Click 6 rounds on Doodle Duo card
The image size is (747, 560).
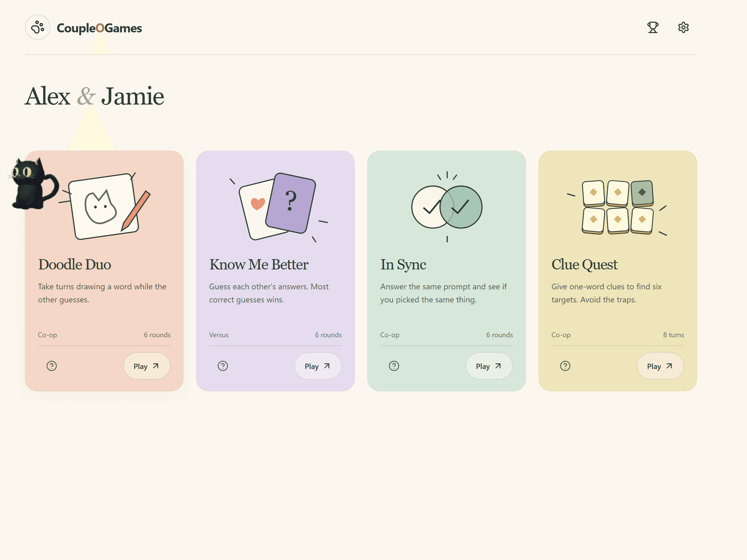coord(157,335)
